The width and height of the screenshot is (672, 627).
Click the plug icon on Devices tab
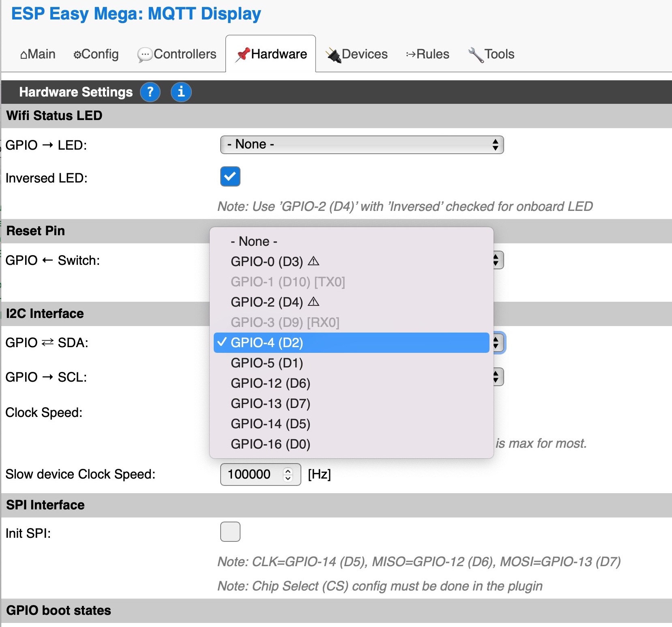334,55
